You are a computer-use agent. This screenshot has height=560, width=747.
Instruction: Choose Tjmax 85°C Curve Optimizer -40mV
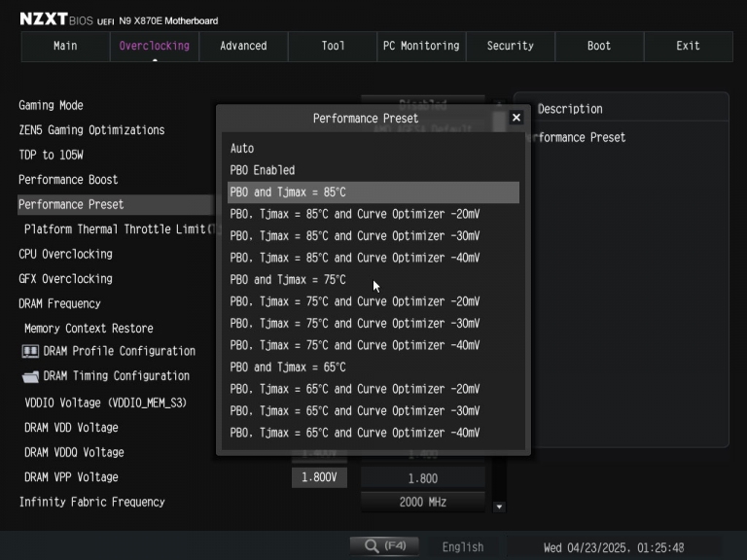click(x=373, y=258)
